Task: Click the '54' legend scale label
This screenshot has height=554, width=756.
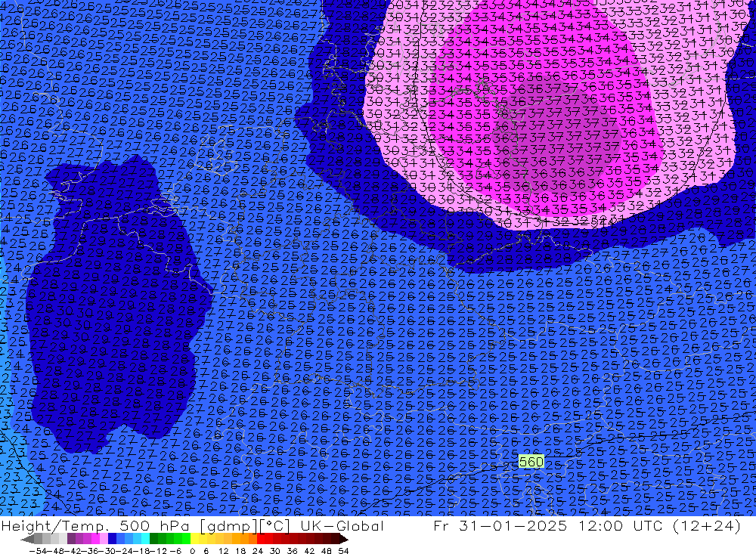Action: pos(343,551)
